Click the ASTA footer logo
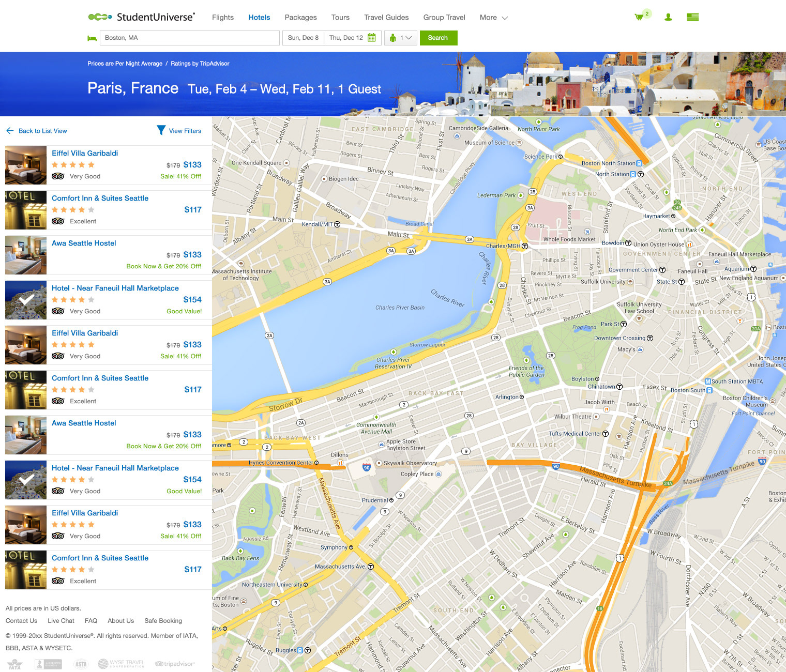Image resolution: width=786 pixels, height=672 pixels. [x=81, y=664]
